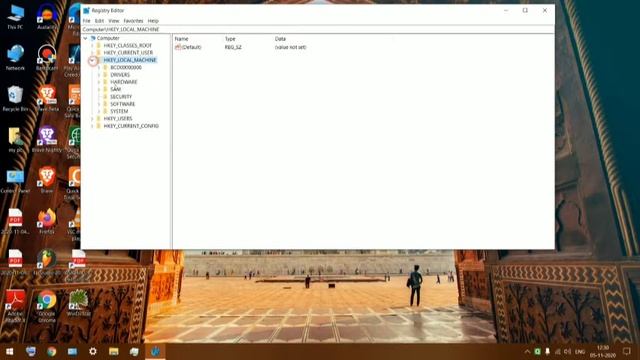Viewport: 640px width, 360px height.
Task: Show hidden system tray icons
Action: pos(527,351)
